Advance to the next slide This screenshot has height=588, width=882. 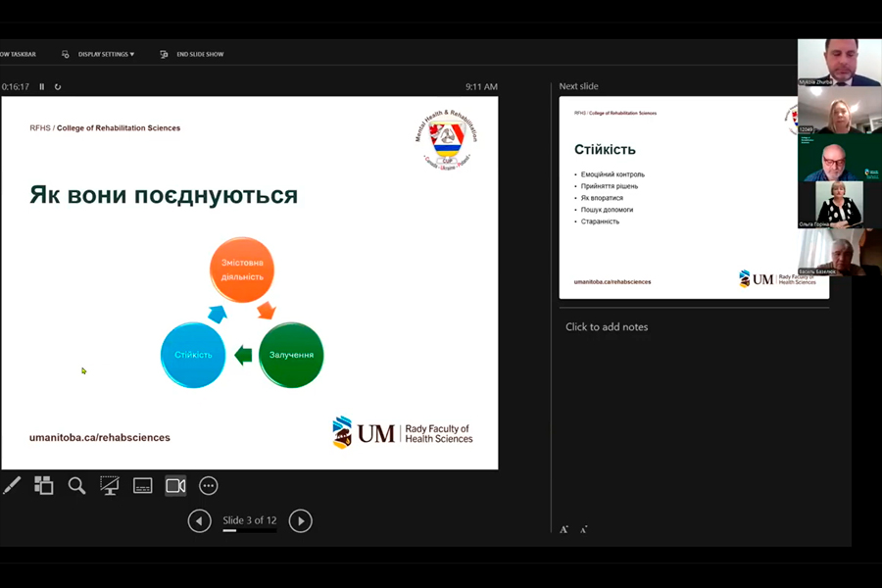pos(301,521)
